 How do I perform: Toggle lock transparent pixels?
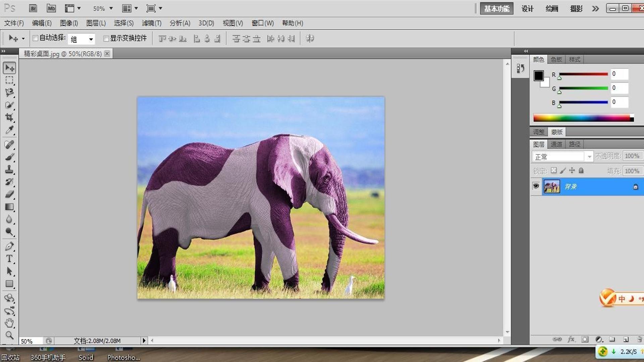pyautogui.click(x=554, y=170)
